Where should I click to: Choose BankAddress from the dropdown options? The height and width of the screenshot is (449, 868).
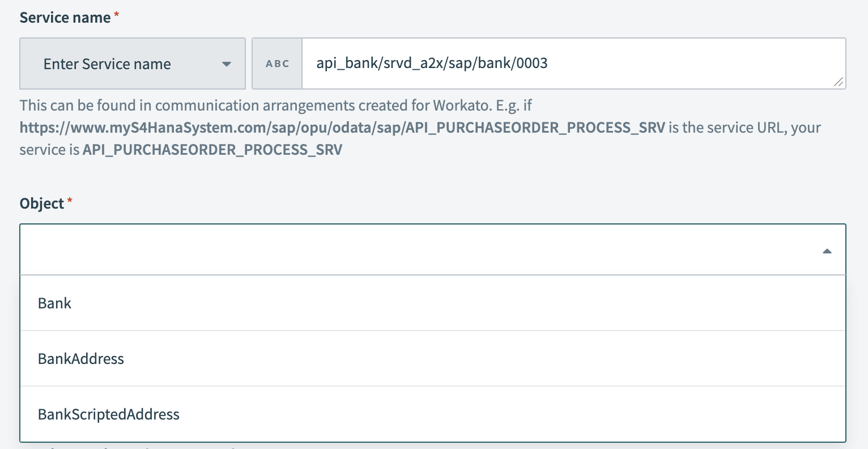80,358
